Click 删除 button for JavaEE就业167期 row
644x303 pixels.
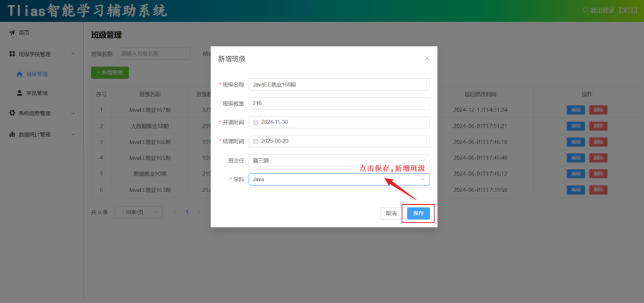pos(598,110)
